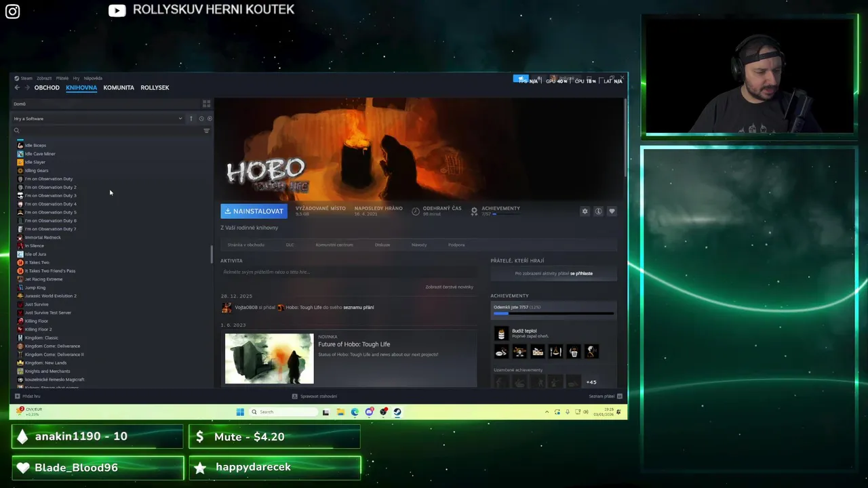The width and height of the screenshot is (868, 488).
Task: Open game settings gear icon
Action: [x=585, y=211]
